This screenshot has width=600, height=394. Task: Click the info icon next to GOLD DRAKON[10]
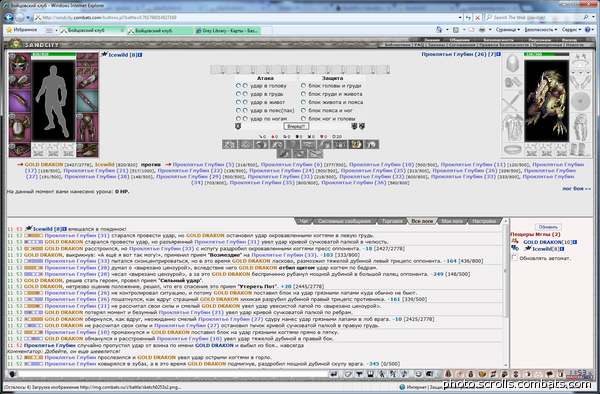click(575, 242)
